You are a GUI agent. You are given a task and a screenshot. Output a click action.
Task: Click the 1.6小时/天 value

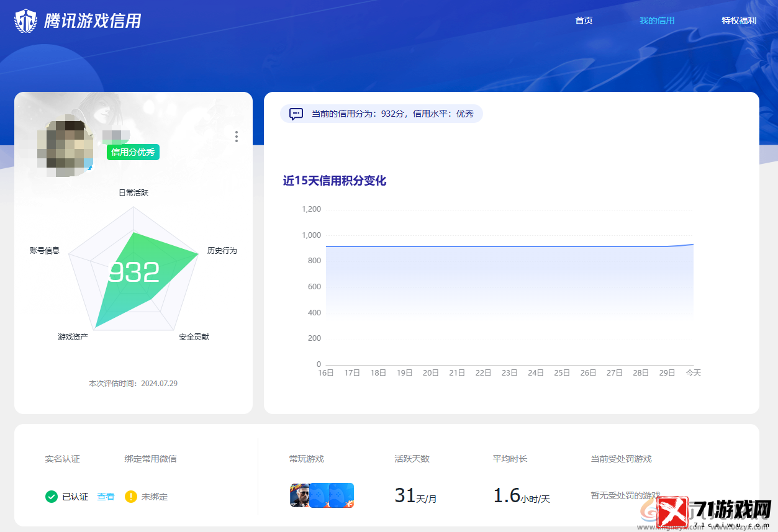pyautogui.click(x=522, y=495)
